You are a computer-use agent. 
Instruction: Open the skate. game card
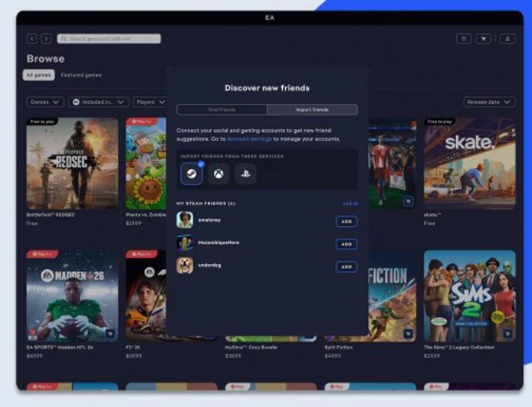coord(470,164)
